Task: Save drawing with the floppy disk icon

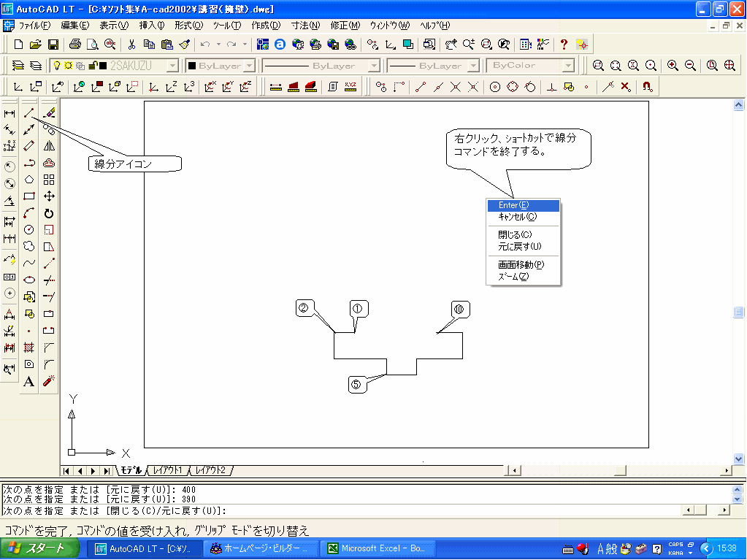Action: pyautogui.click(x=53, y=45)
